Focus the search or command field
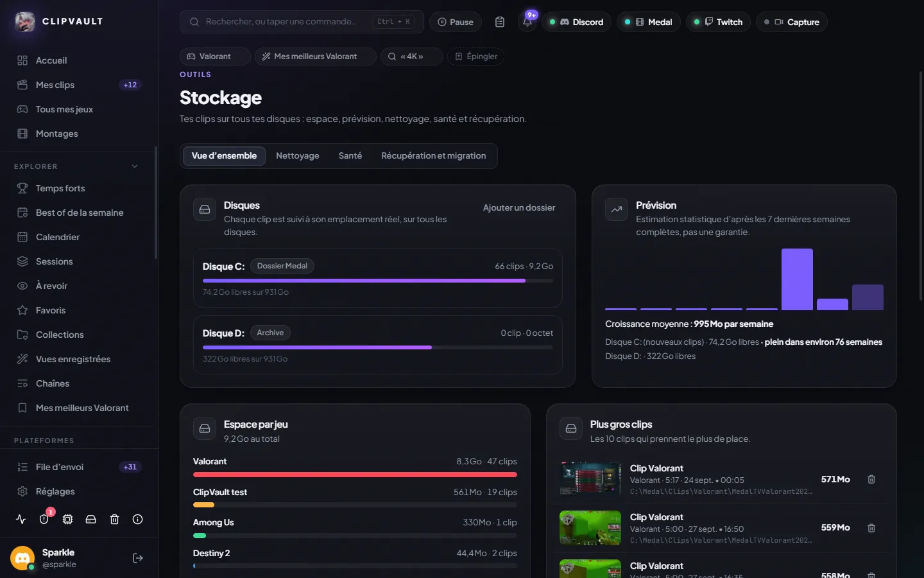The image size is (924, 578). 302,22
